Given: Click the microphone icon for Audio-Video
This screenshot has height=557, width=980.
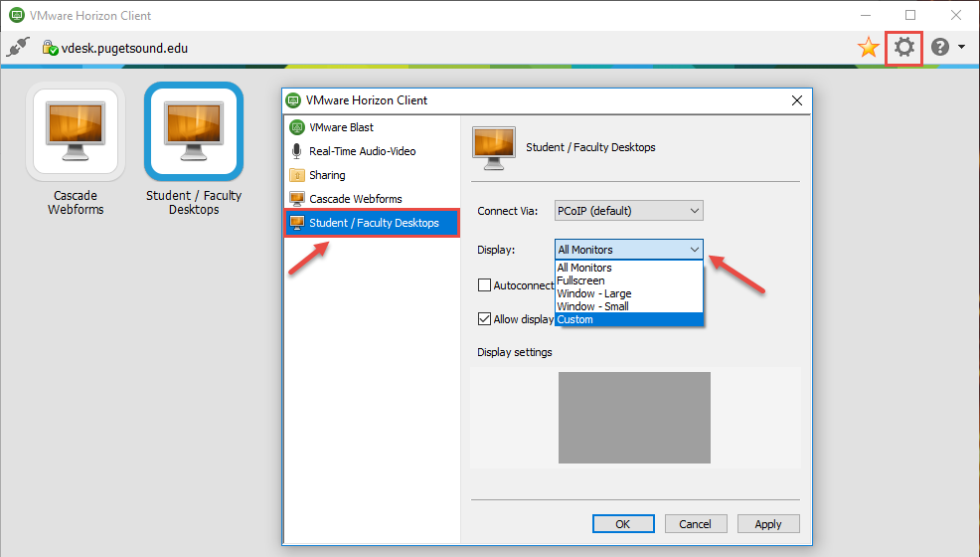Looking at the screenshot, I should tap(297, 150).
